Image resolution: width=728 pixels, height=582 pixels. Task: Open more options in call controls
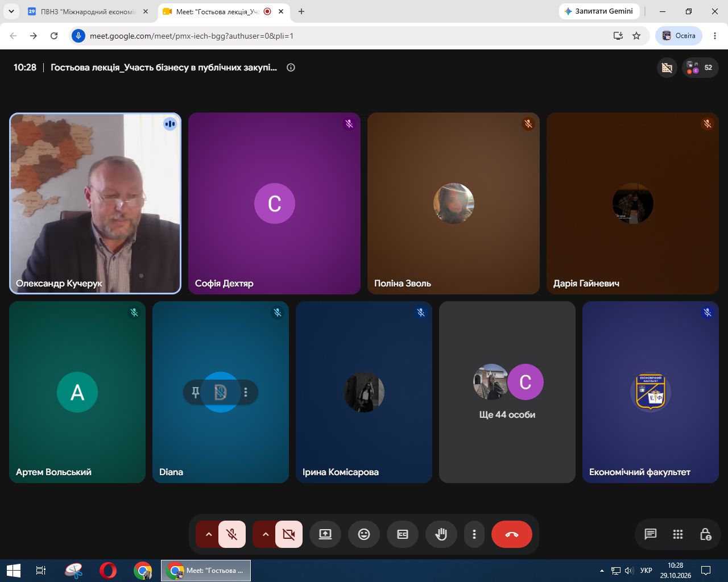[474, 534]
